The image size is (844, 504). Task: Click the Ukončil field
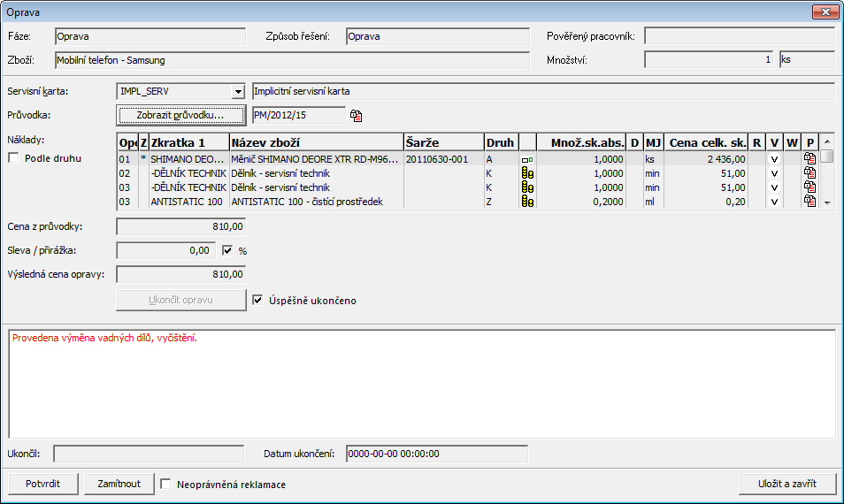click(149, 454)
